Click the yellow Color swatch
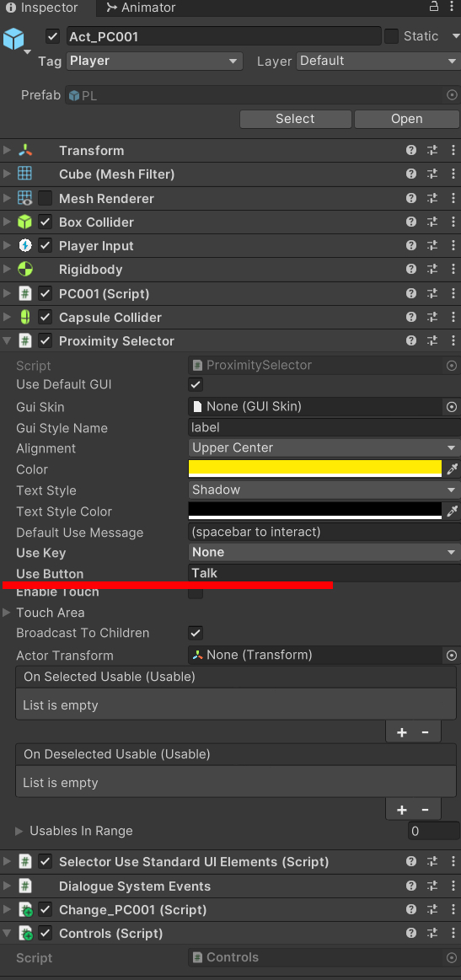The height and width of the screenshot is (980, 461). click(x=315, y=469)
